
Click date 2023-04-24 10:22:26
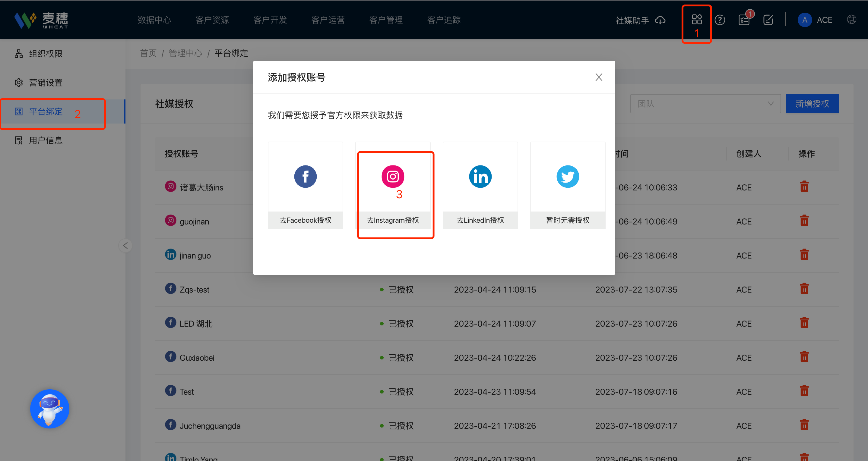point(495,358)
